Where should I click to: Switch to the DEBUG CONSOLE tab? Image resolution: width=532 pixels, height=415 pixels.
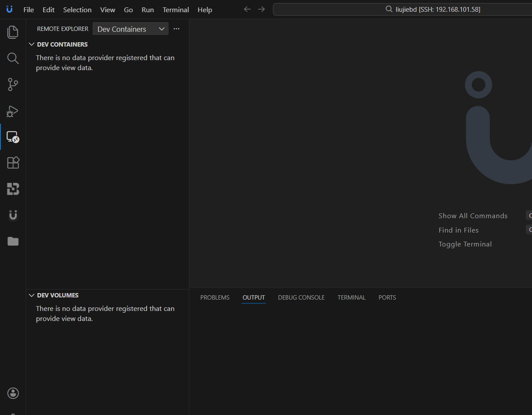coord(301,297)
